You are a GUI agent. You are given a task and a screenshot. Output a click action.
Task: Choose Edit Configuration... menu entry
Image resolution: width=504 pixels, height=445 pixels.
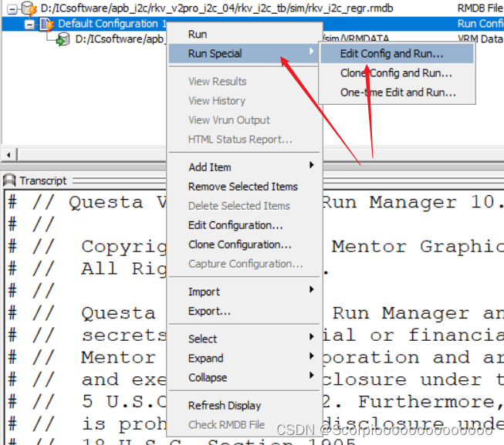243,225
